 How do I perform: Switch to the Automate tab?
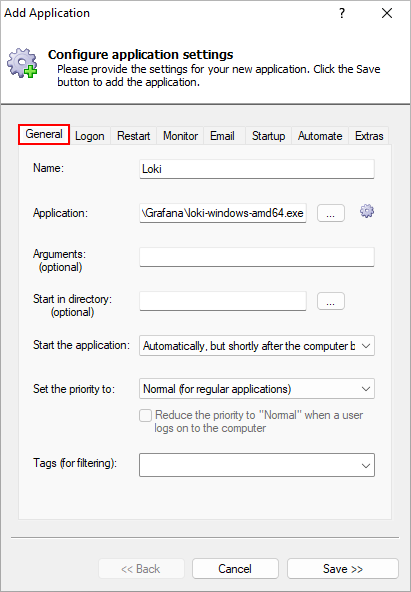(320, 136)
